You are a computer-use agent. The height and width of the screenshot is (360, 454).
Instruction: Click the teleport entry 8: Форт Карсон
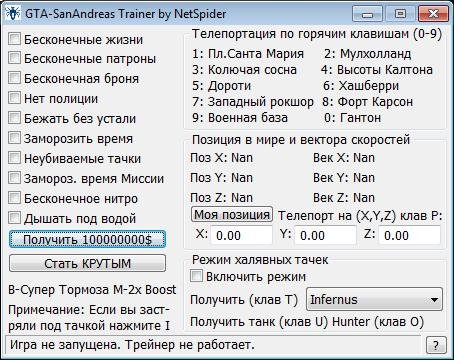click(x=367, y=102)
